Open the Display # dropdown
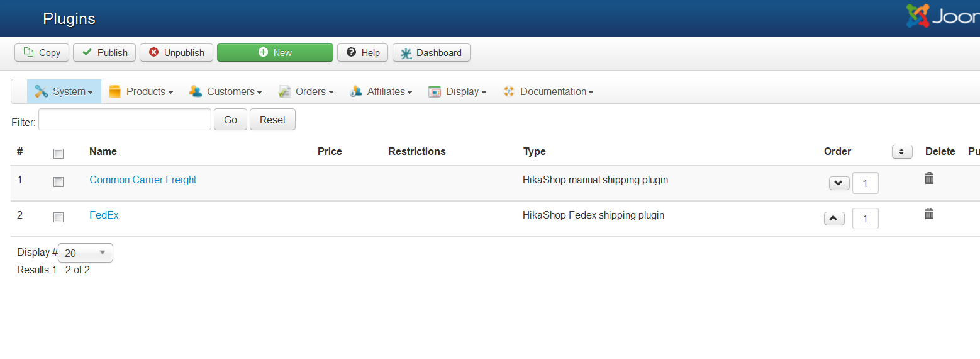The width and height of the screenshot is (980, 359). click(86, 253)
